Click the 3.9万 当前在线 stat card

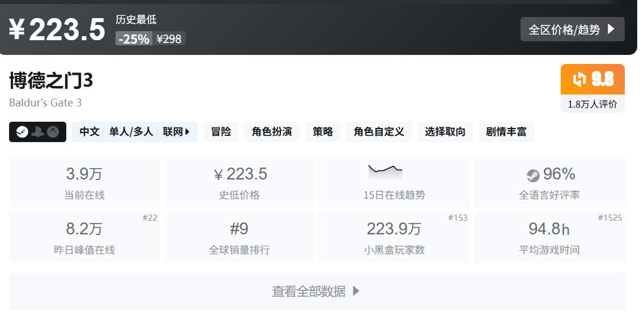pyautogui.click(x=84, y=182)
